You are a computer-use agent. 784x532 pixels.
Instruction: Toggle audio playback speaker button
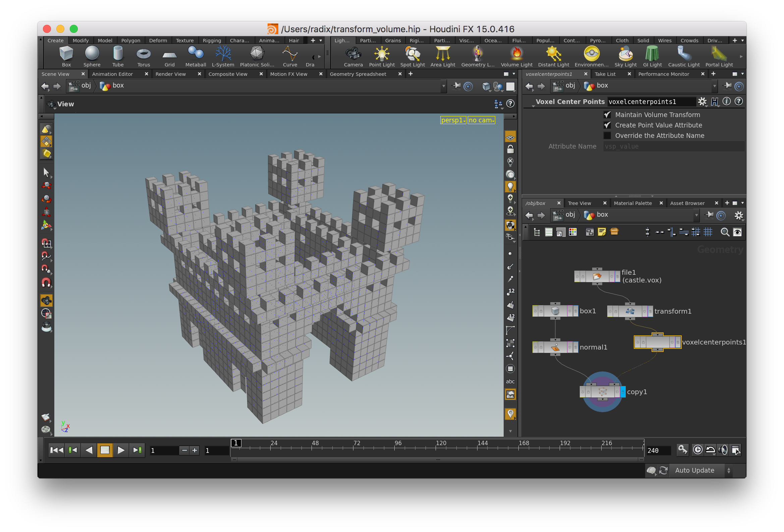pos(723,450)
